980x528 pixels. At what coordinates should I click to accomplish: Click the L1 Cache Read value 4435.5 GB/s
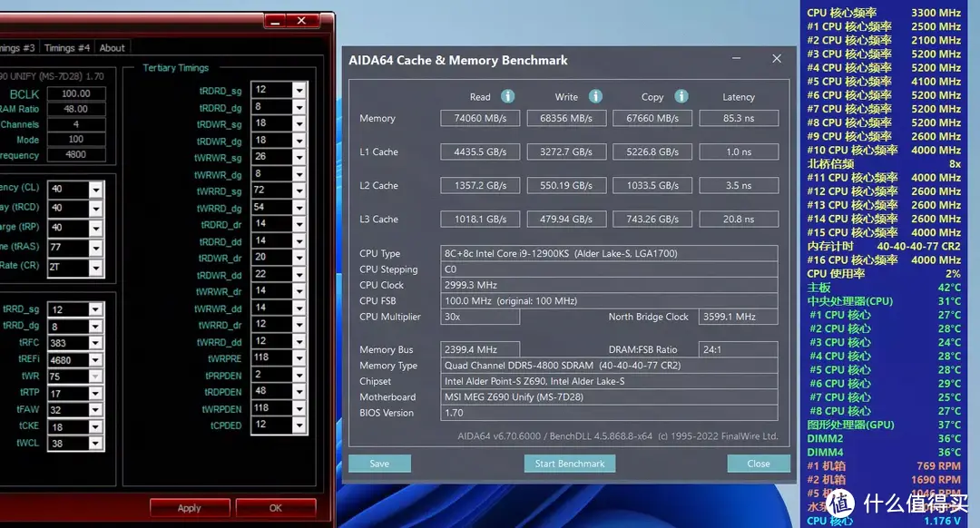click(x=480, y=152)
